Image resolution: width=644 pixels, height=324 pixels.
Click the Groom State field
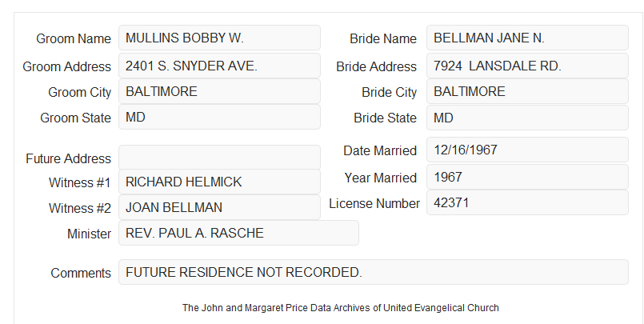coord(219,117)
